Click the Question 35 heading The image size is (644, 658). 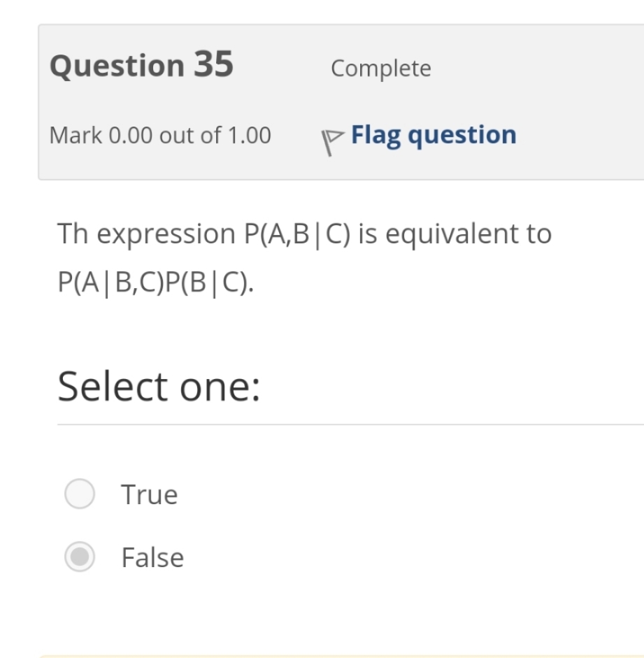click(142, 66)
